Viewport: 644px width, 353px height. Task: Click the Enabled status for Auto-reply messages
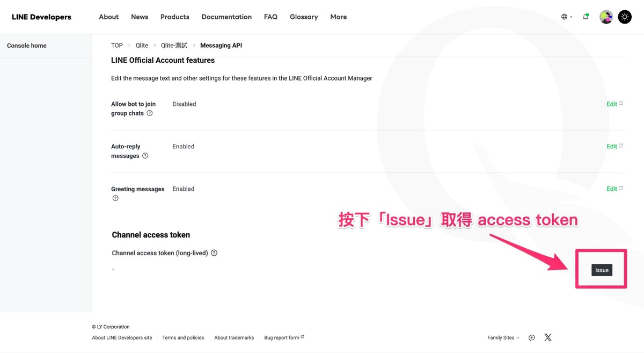click(x=184, y=147)
